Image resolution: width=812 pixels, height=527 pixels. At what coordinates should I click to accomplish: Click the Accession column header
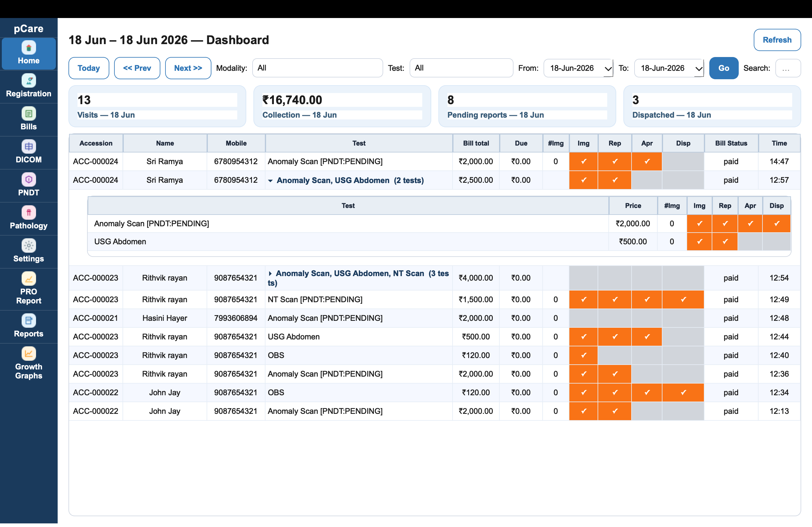click(x=96, y=143)
